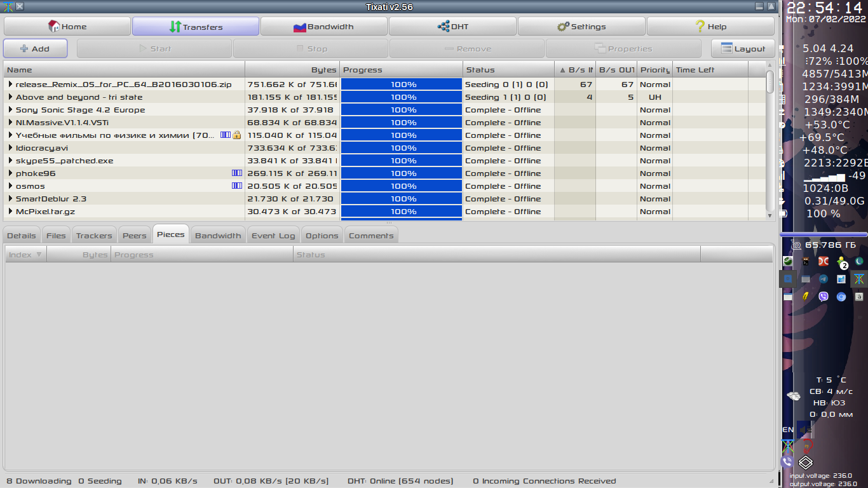Click the pieces bar icon on phoke96 row

coord(237,173)
